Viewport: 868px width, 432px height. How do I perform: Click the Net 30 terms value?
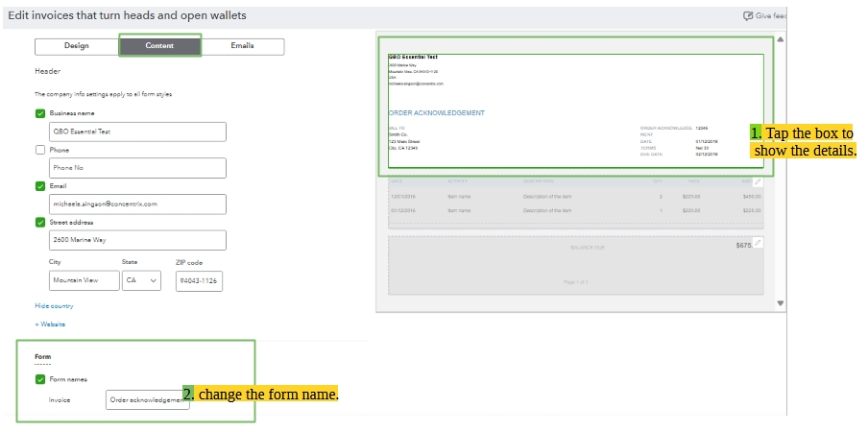(702, 148)
